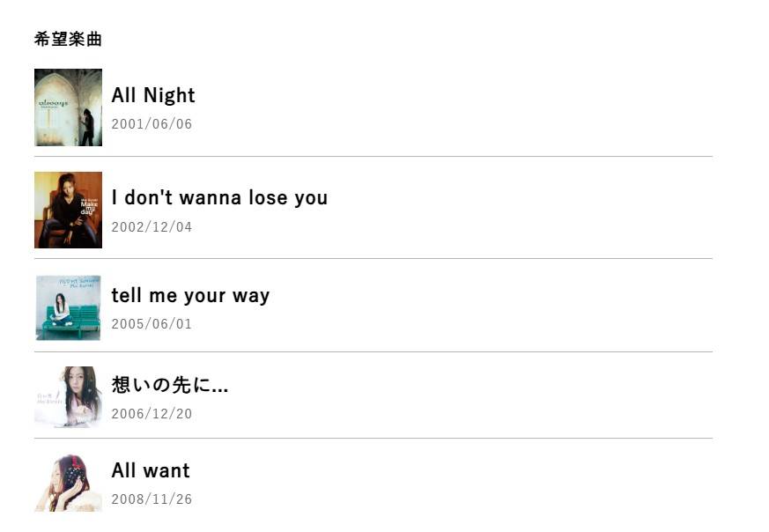Open the All Night song title
The width and height of the screenshot is (769, 532).
153,95
